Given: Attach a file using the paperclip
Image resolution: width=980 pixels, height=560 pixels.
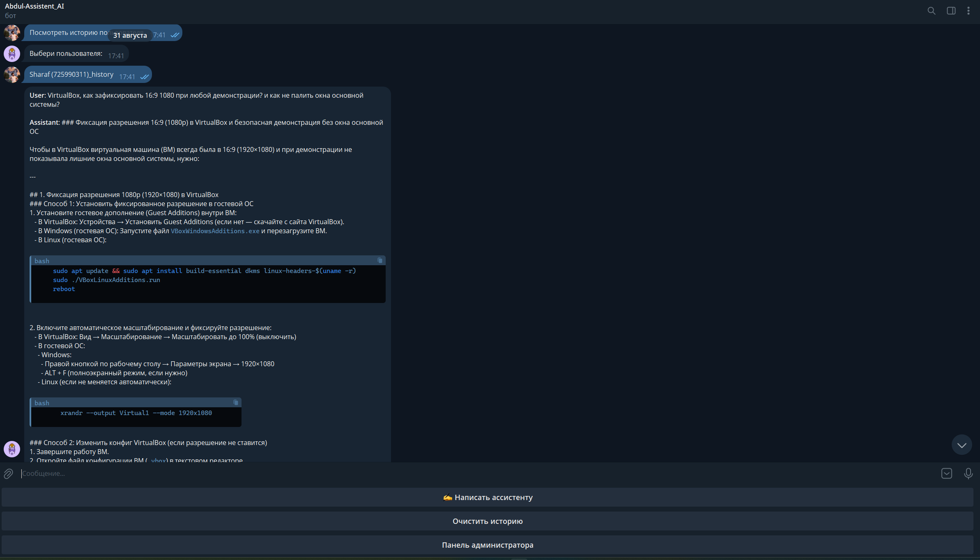Looking at the screenshot, I should pos(8,473).
